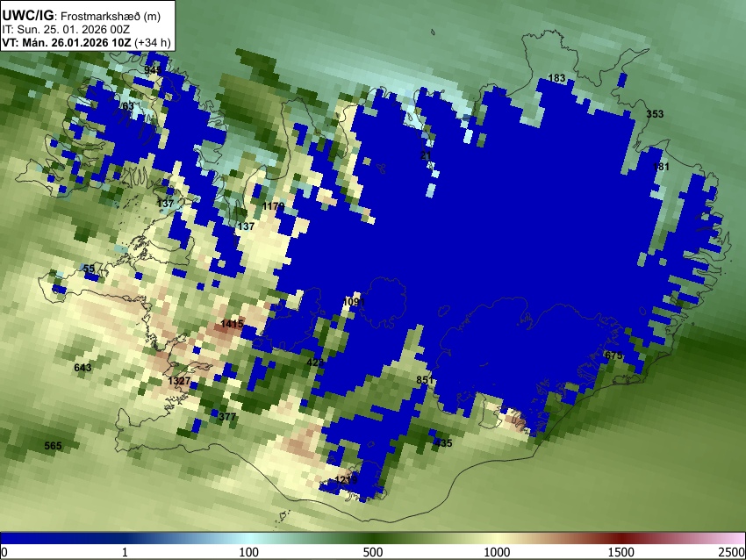
Task: Click the 565 value label
Action: 53,445
